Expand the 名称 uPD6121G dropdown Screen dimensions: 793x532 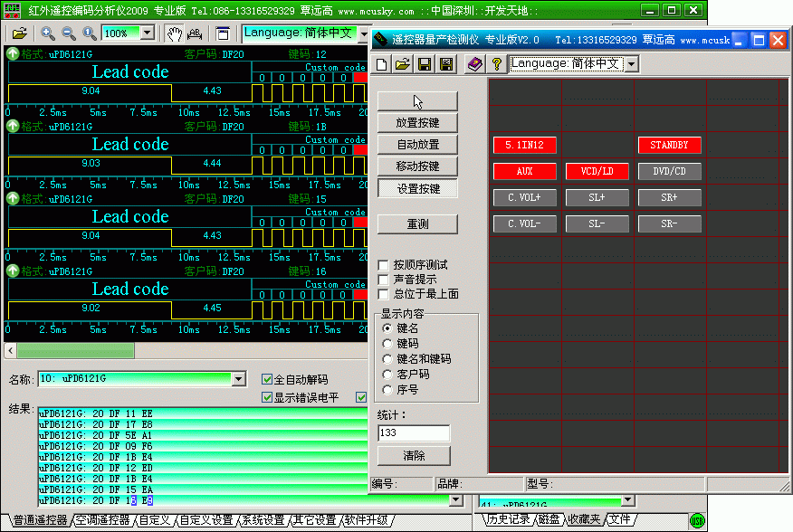coord(239,379)
